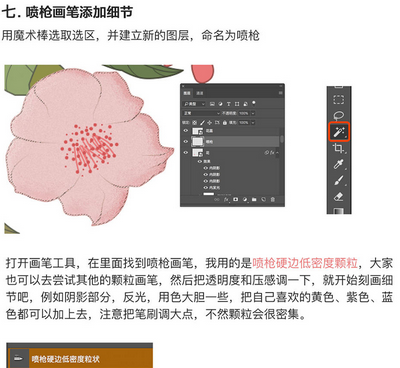Select the 喷枪 layer thumbnail

(198, 141)
